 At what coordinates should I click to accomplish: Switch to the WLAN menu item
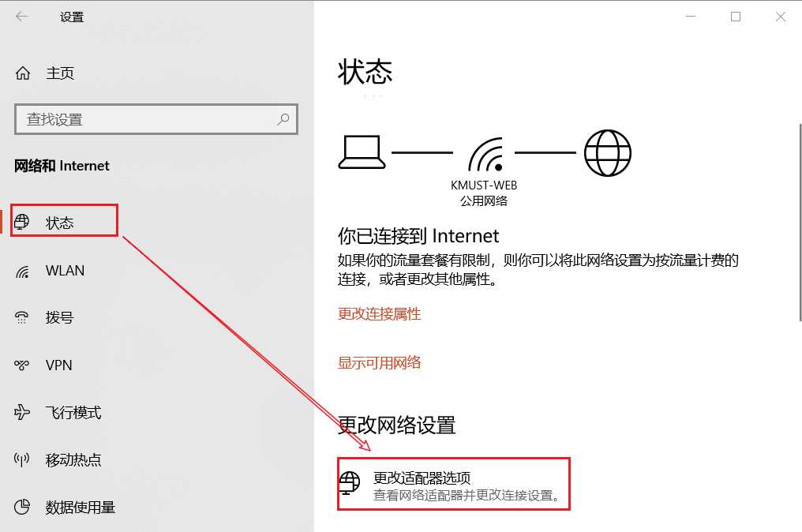[x=65, y=271]
